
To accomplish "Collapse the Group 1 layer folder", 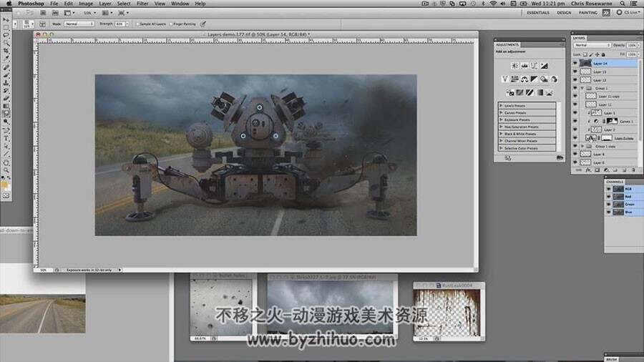I will (x=582, y=88).
